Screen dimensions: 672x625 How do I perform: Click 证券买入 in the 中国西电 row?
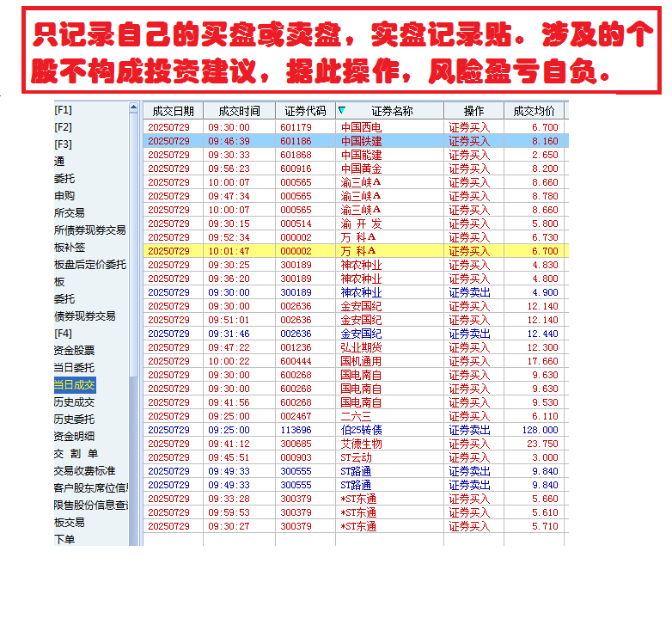[469, 127]
